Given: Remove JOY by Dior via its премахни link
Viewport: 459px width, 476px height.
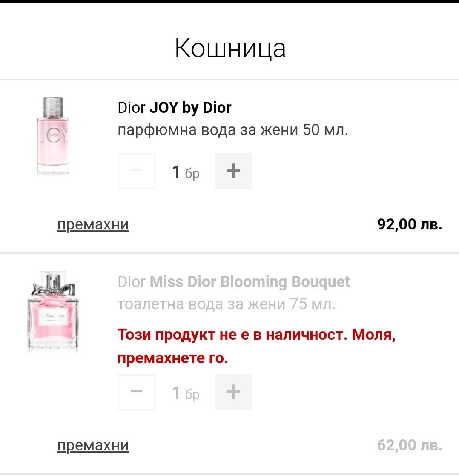Looking at the screenshot, I should [x=93, y=224].
